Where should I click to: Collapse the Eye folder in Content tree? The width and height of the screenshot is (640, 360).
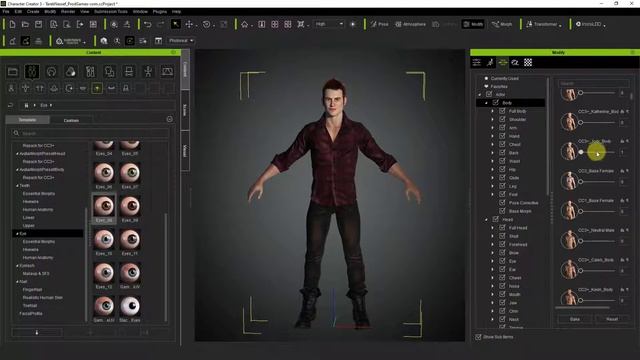tap(17, 233)
